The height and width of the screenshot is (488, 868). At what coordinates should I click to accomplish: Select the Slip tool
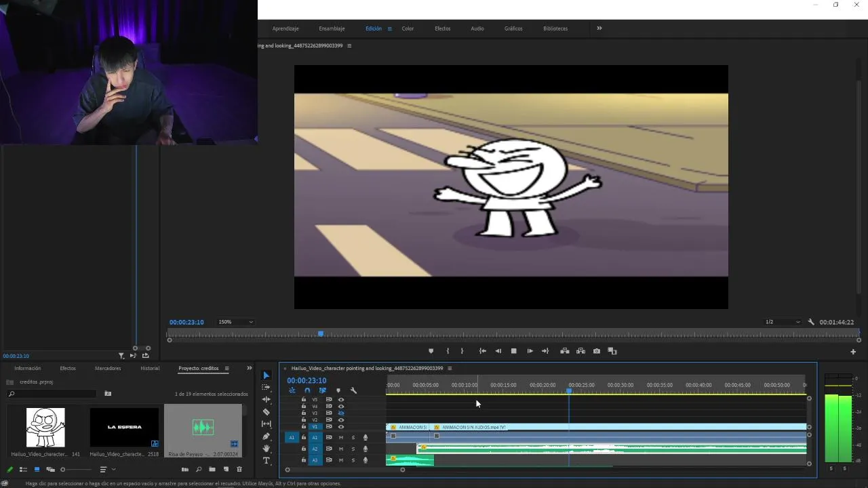[266, 424]
